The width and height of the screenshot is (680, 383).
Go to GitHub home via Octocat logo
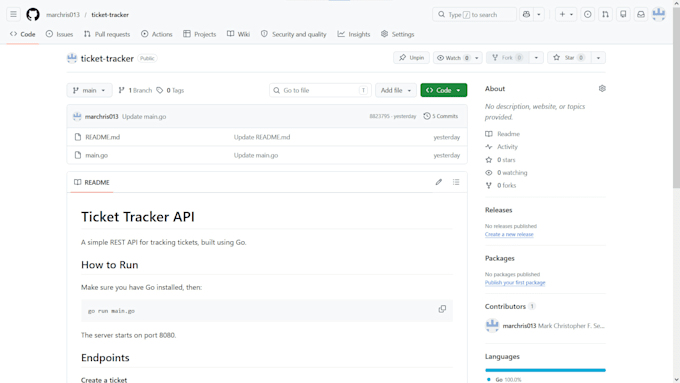[x=33, y=14]
